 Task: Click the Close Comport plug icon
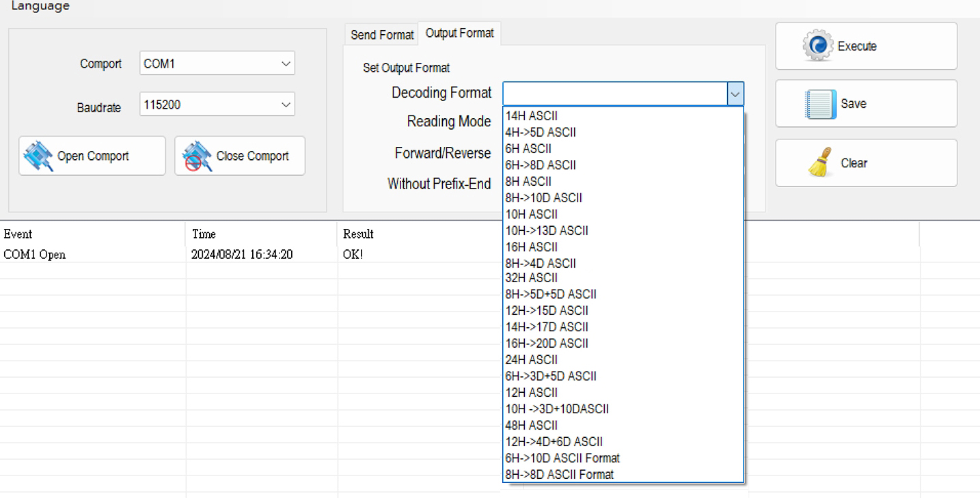(x=198, y=156)
